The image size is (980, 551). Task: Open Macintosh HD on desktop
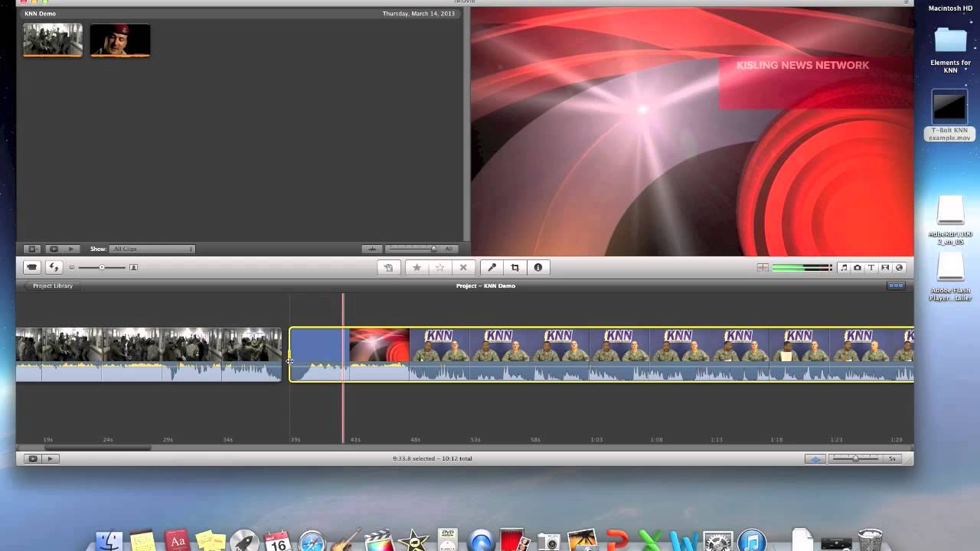click(x=949, y=8)
